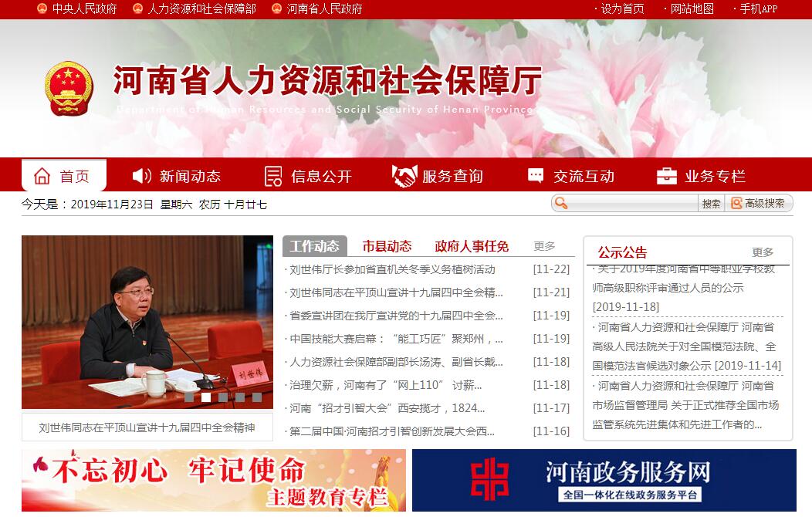This screenshot has height=517, width=812.
Task: Open 手机APP link
Action: pyautogui.click(x=758, y=8)
